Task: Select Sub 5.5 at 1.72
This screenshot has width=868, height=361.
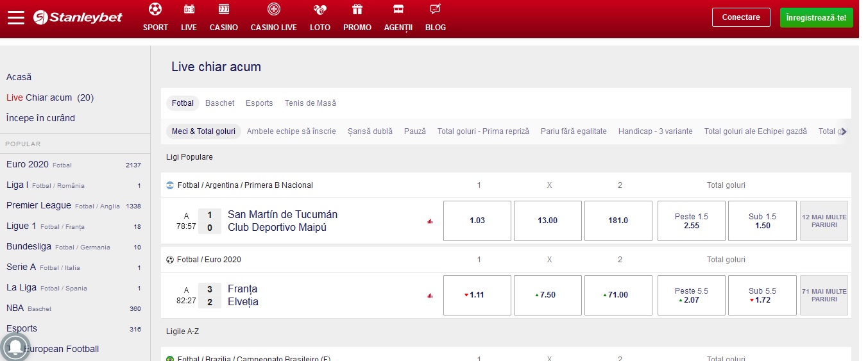Action: (762, 295)
